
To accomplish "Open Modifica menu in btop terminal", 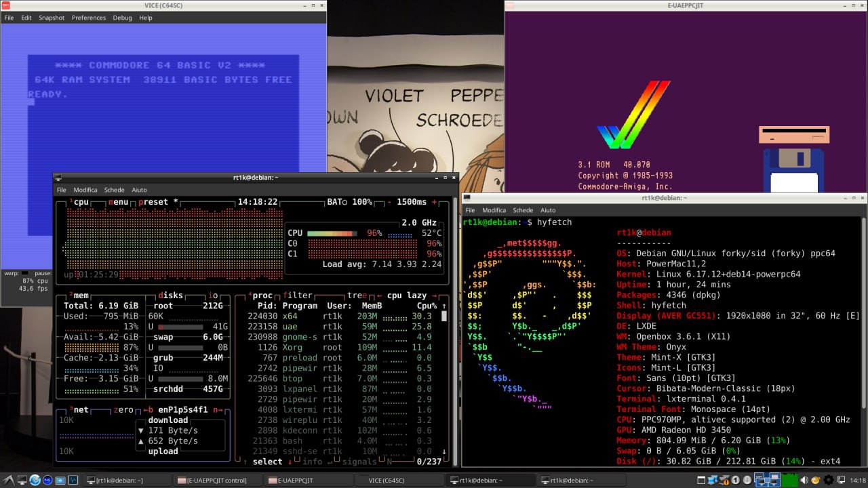I will click(85, 190).
